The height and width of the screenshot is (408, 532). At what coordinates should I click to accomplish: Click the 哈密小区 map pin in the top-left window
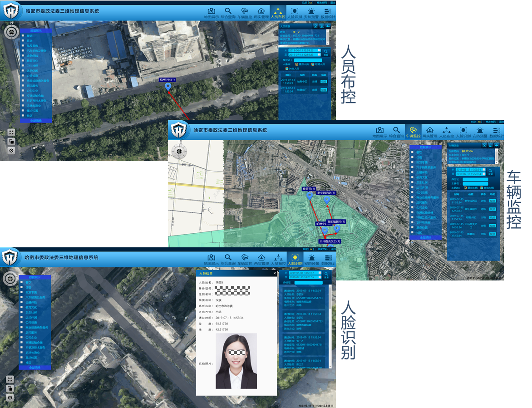pyautogui.click(x=168, y=86)
